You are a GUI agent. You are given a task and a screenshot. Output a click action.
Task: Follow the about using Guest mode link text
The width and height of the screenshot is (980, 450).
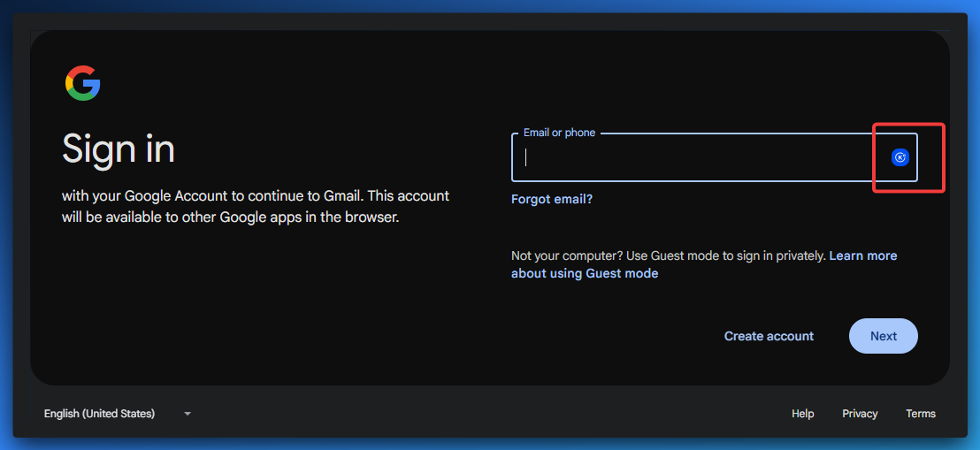tap(585, 273)
